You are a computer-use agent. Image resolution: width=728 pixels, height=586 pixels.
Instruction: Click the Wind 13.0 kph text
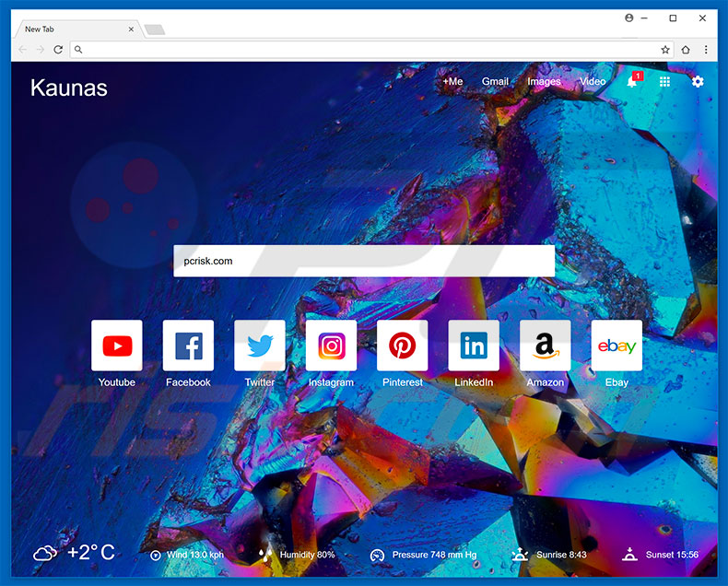pyautogui.click(x=195, y=555)
